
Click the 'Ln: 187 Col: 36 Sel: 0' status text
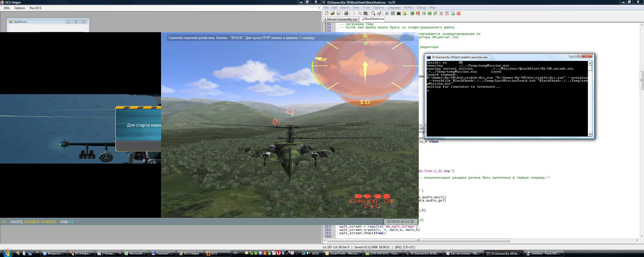coord(336,247)
